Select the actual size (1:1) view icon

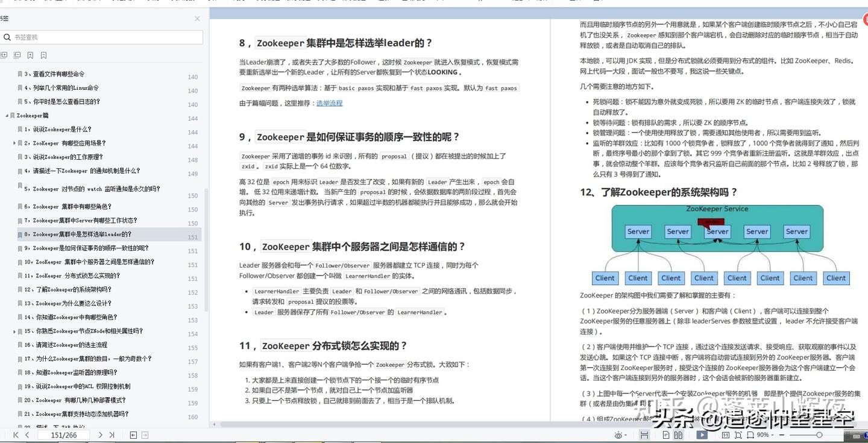726,435
